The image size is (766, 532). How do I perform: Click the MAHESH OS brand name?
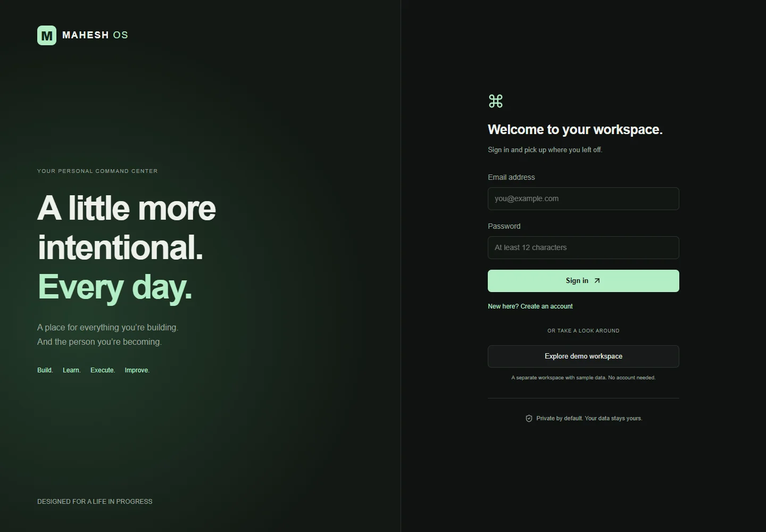click(95, 35)
